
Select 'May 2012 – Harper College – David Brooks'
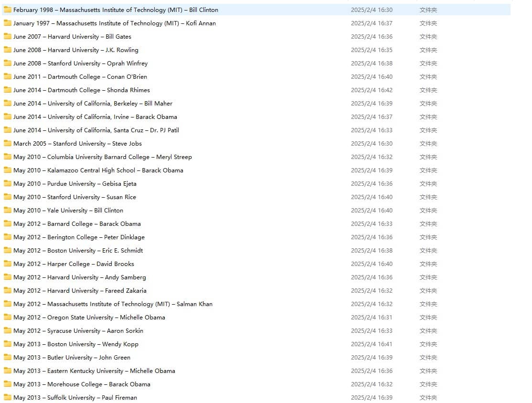point(74,264)
